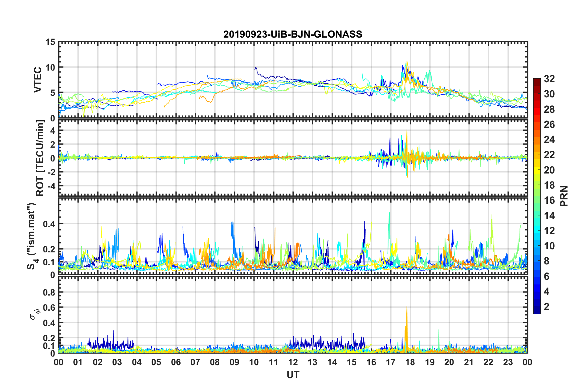Click the plot title 20190923-UiB-BJN-GLONASS
This screenshot has width=586, height=392.
coord(293,34)
